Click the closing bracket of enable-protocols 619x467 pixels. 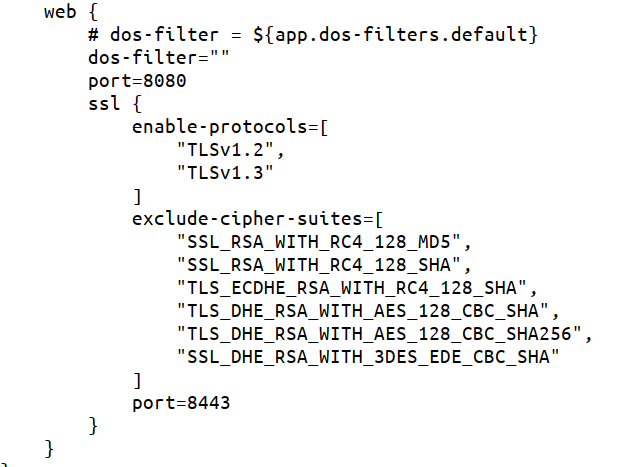click(x=137, y=194)
